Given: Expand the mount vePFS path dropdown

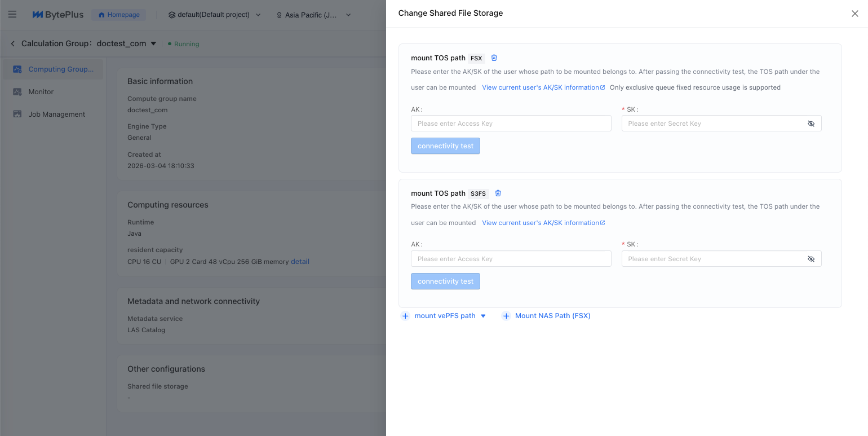Looking at the screenshot, I should click(x=483, y=316).
